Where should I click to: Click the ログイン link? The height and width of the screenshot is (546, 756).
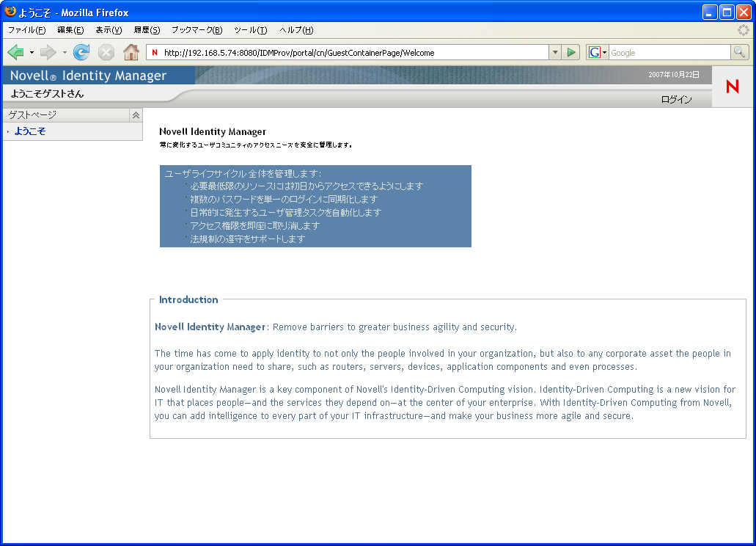676,99
